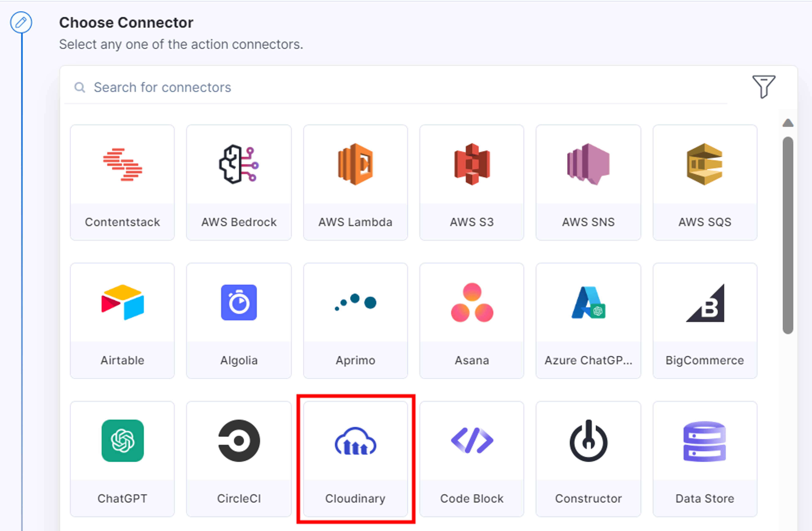Click the connector list scrollbar thumb
Screen dimensions: 812x531
pyautogui.click(x=788, y=235)
